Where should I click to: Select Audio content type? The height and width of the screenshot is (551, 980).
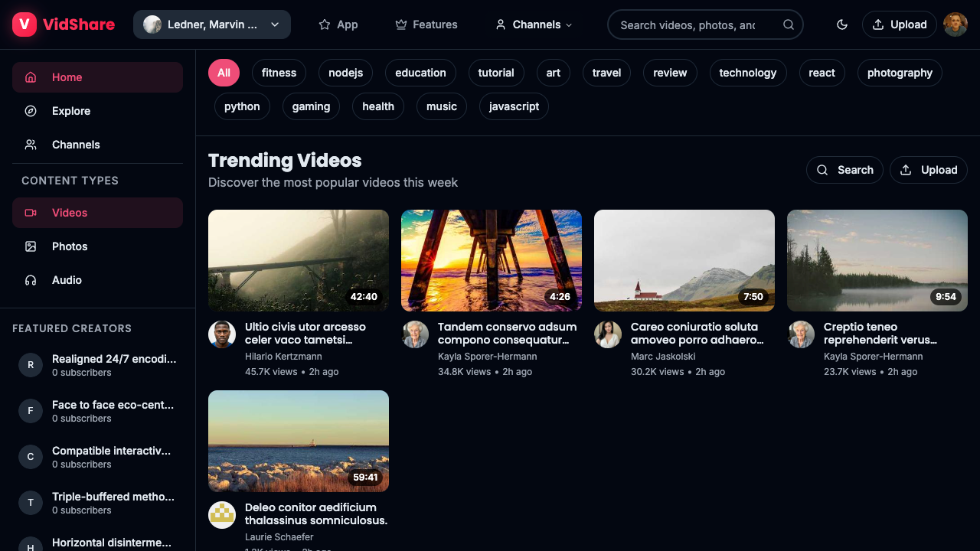97,280
